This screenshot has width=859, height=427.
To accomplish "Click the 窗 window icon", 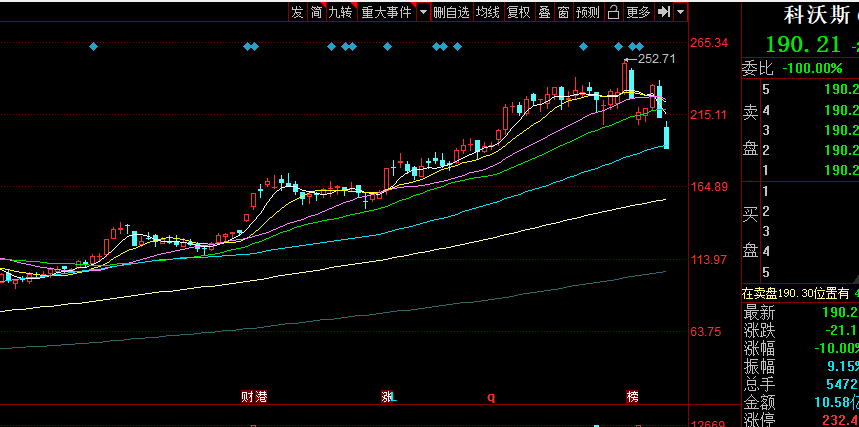I will tap(564, 12).
